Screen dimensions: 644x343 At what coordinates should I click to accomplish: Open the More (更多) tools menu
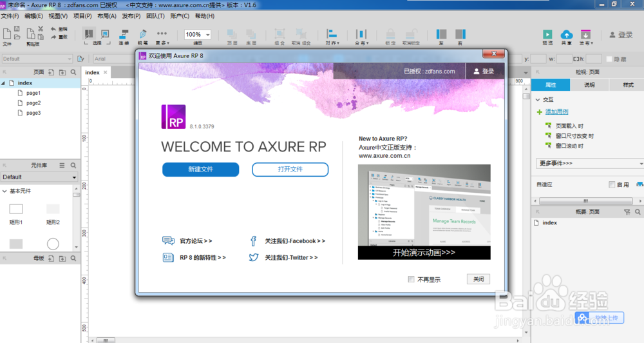tap(162, 36)
